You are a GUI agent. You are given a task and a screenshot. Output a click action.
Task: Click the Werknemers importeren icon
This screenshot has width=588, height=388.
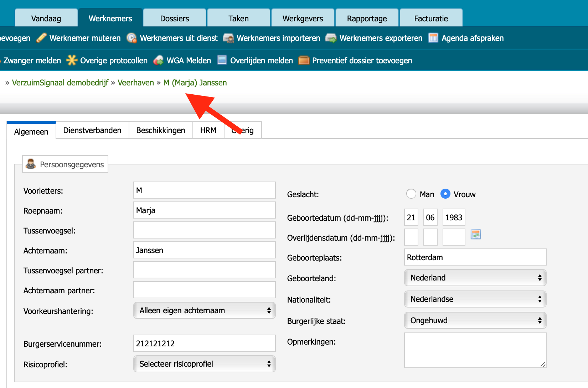point(228,38)
